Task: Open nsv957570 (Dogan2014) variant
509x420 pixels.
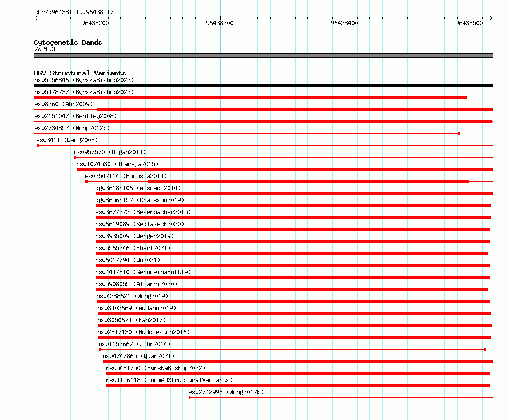Action: pyautogui.click(x=110, y=152)
